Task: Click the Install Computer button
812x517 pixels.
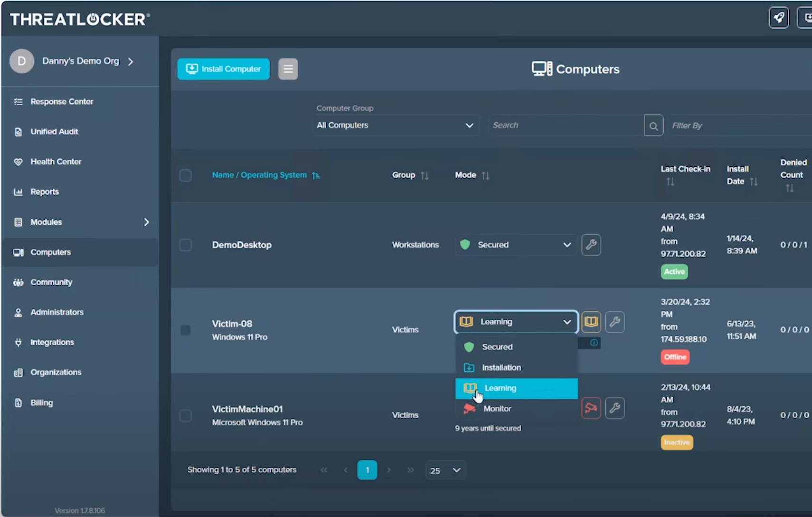Action: [224, 69]
